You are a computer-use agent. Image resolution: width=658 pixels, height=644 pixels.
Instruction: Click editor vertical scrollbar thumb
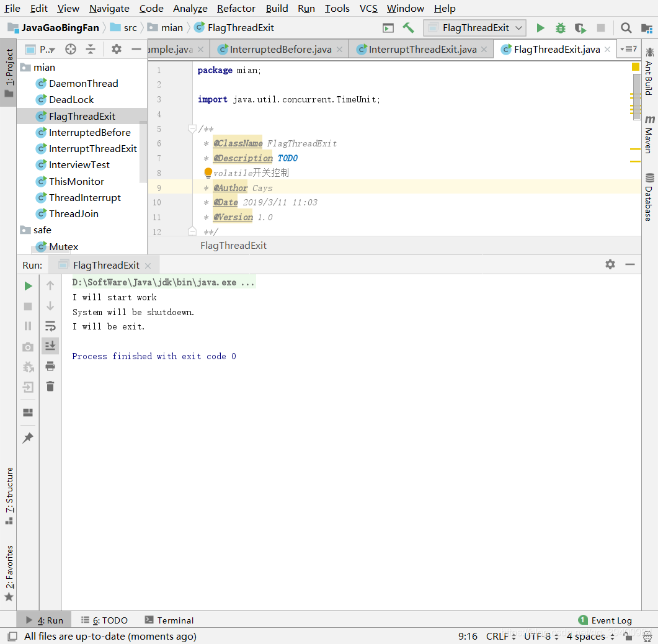636,97
